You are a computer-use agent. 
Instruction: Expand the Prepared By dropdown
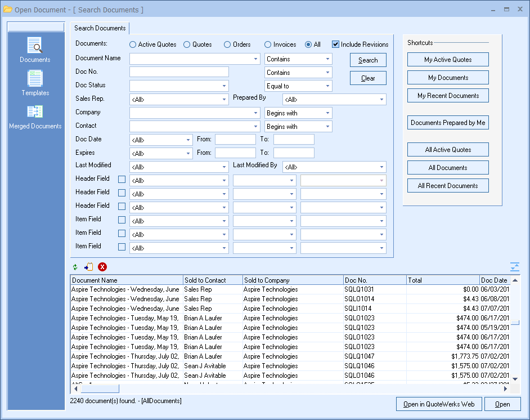pyautogui.click(x=381, y=100)
